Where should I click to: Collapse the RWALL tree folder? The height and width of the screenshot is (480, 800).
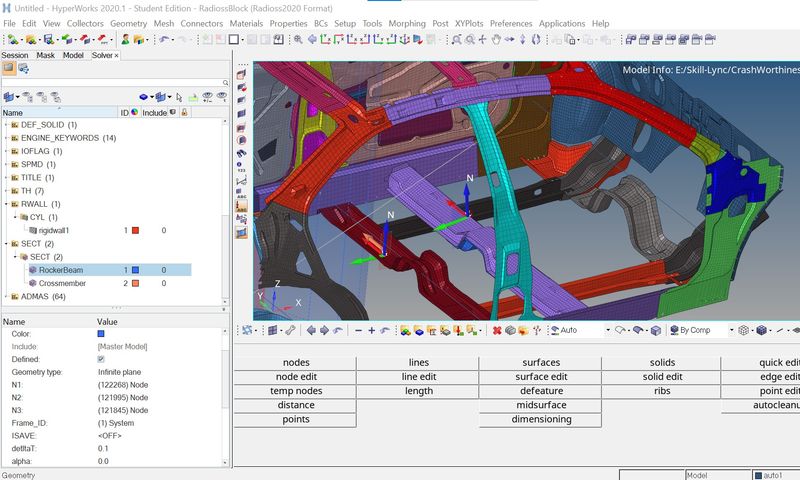click(x=7, y=204)
